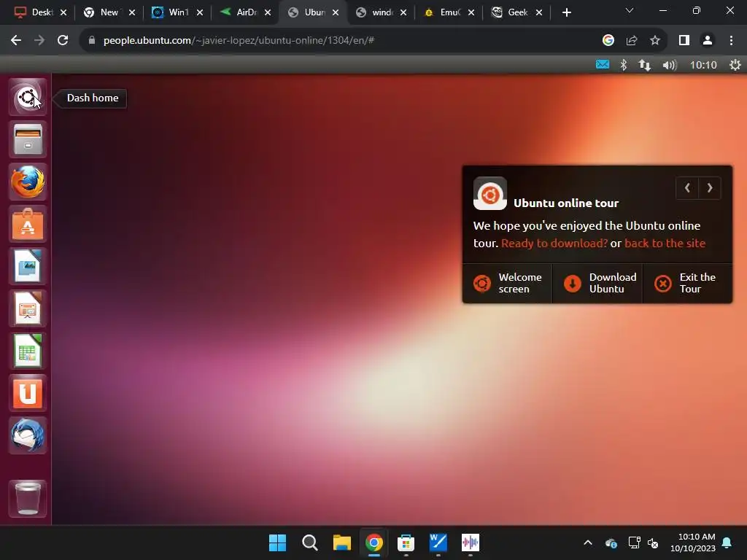747x560 pixels.
Task: Click the browser forward arrow
Action: click(x=39, y=41)
